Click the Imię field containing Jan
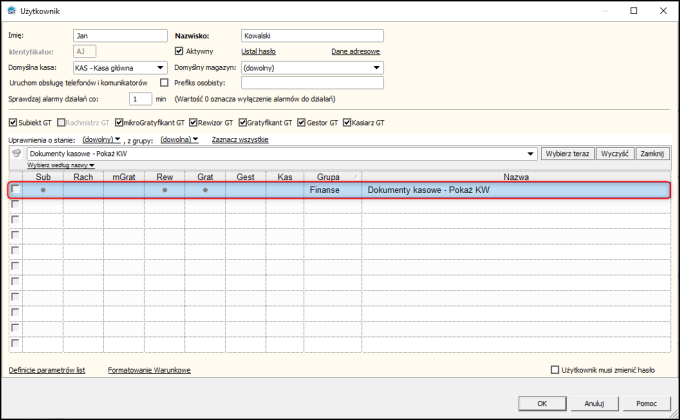 (120, 36)
